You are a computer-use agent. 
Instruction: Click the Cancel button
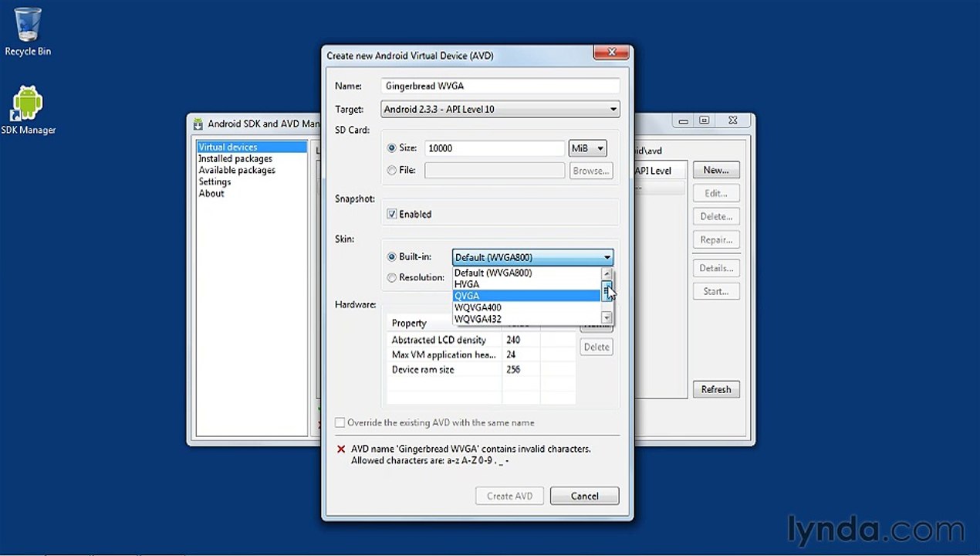[x=584, y=496]
